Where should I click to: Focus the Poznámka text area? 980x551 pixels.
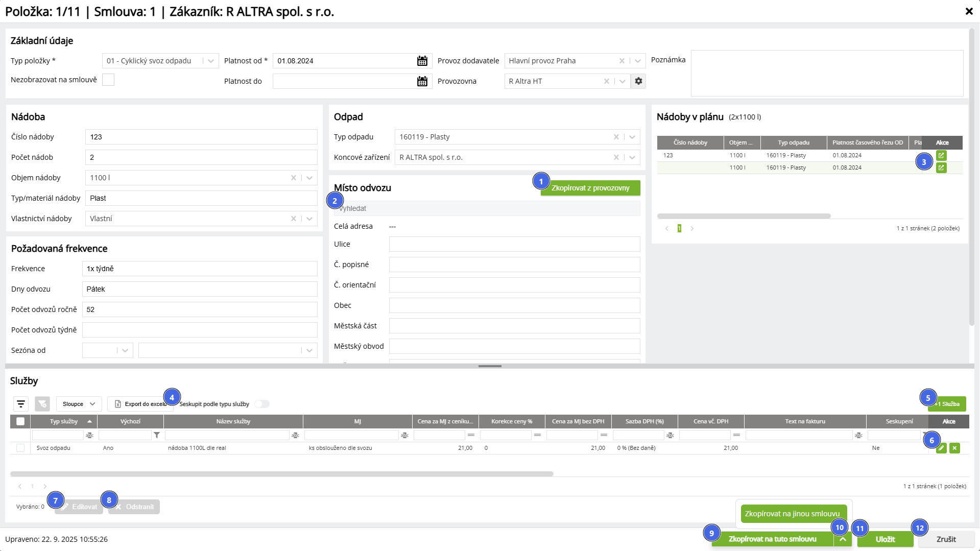[x=827, y=73]
